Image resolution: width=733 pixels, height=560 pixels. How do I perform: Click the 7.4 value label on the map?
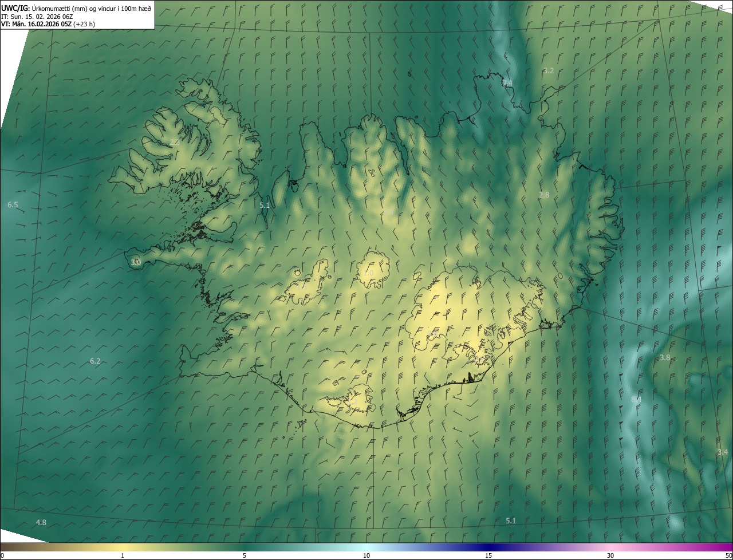pos(507,84)
